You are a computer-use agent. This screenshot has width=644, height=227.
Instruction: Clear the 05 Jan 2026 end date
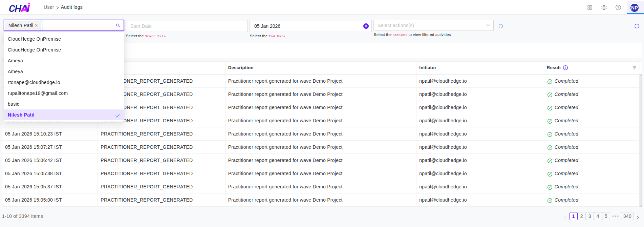pos(366,26)
